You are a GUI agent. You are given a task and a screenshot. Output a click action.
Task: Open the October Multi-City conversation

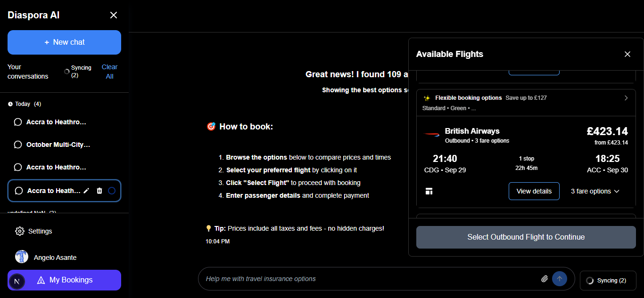pyautogui.click(x=58, y=145)
